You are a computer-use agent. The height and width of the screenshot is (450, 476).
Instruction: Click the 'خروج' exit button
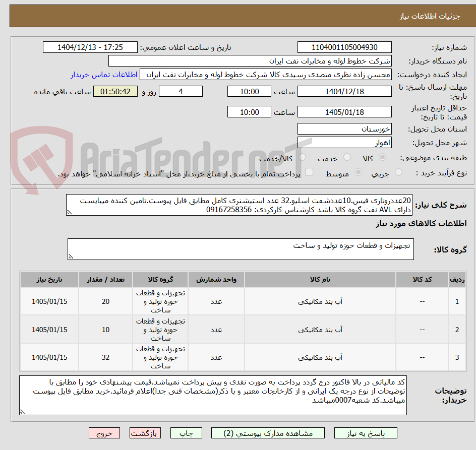pyautogui.click(x=104, y=433)
